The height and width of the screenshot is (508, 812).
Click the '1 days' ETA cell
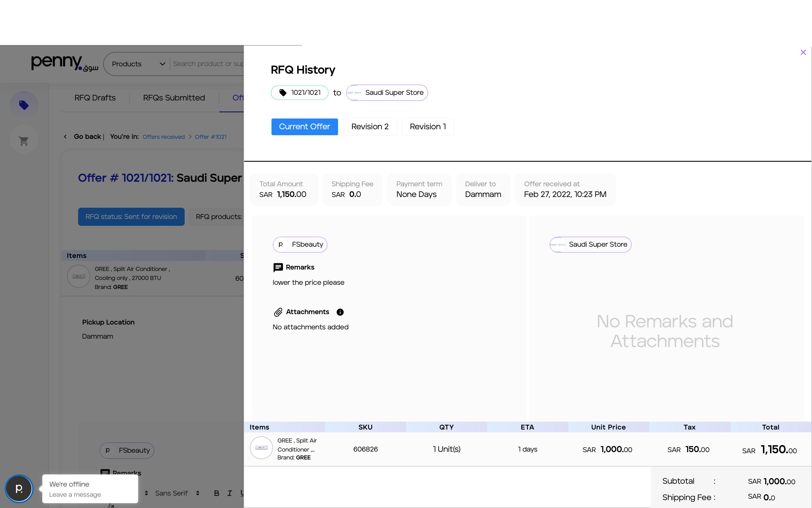tap(528, 449)
